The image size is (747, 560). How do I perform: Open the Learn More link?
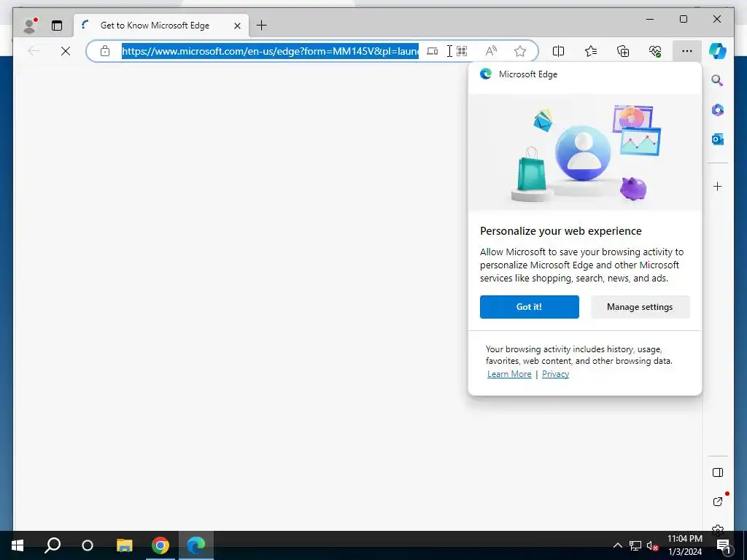(508, 374)
